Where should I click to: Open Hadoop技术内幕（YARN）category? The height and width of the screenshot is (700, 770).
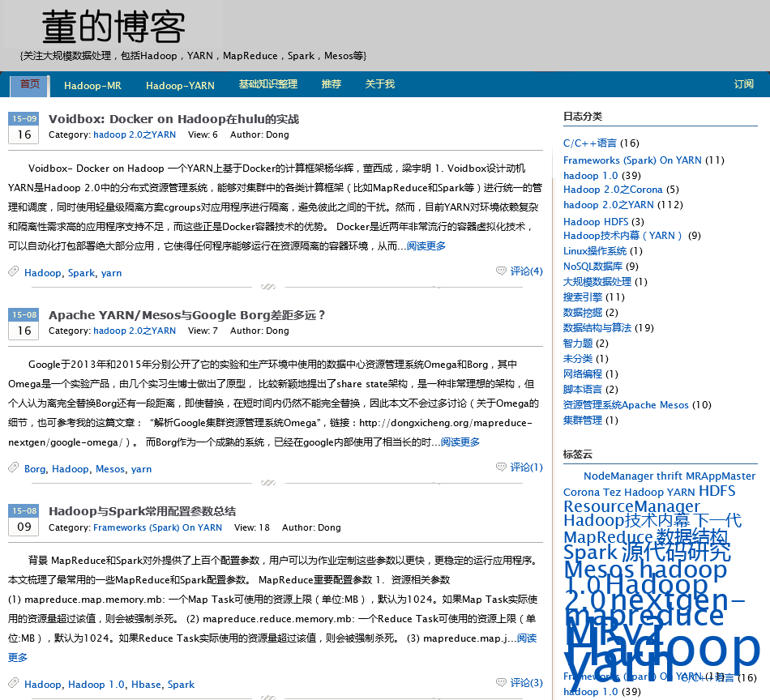622,236
